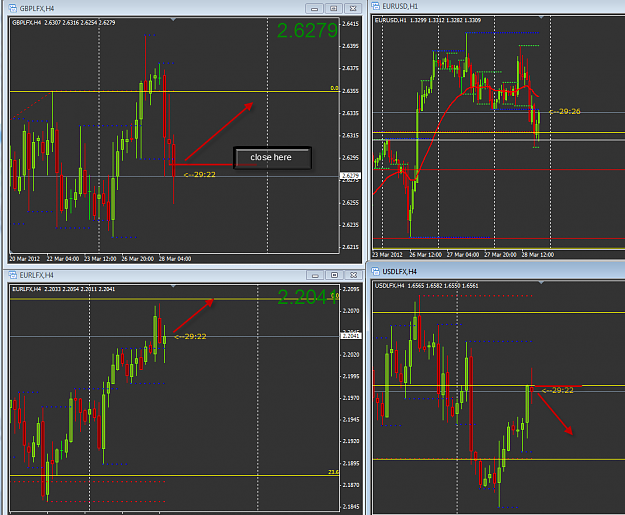Click the 2.6415 price on GBPLFX axis
The height and width of the screenshot is (515, 625).
tap(350, 24)
